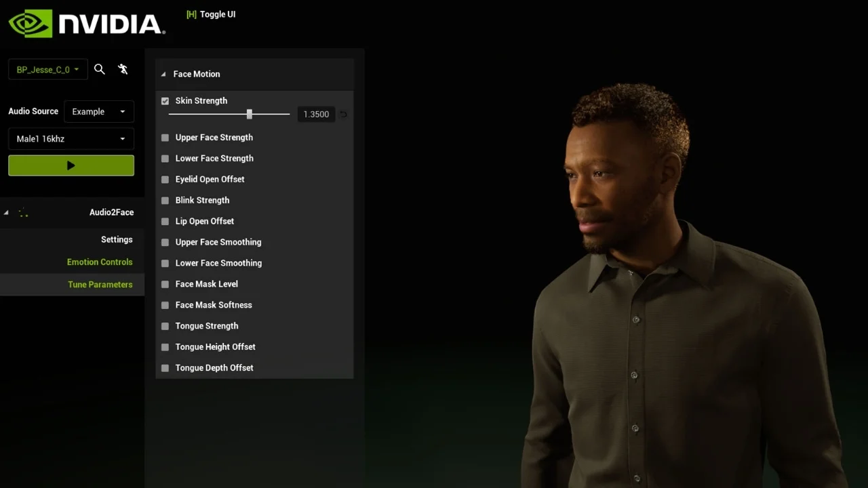Click the 1.3500 value input field
Screen dimensions: 868x488
tap(316, 114)
